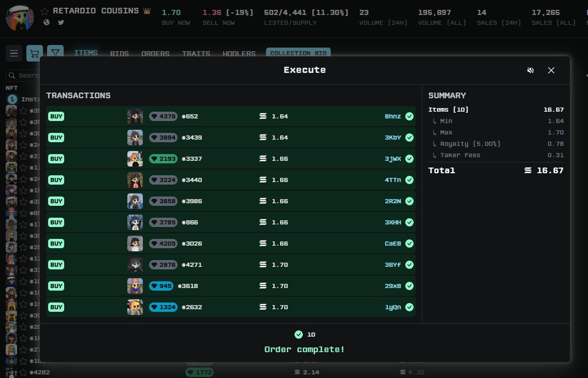
Task: Click the Order complete! message
Action: coord(304,349)
